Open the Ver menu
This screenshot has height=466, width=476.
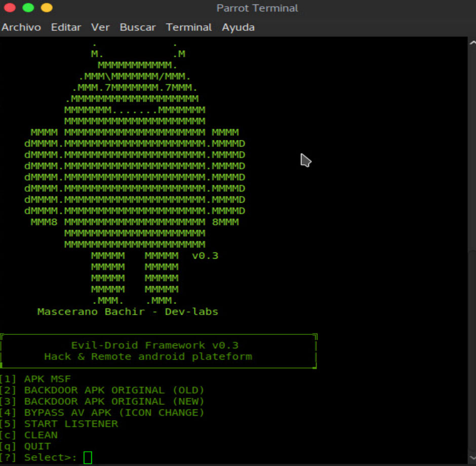click(x=100, y=27)
